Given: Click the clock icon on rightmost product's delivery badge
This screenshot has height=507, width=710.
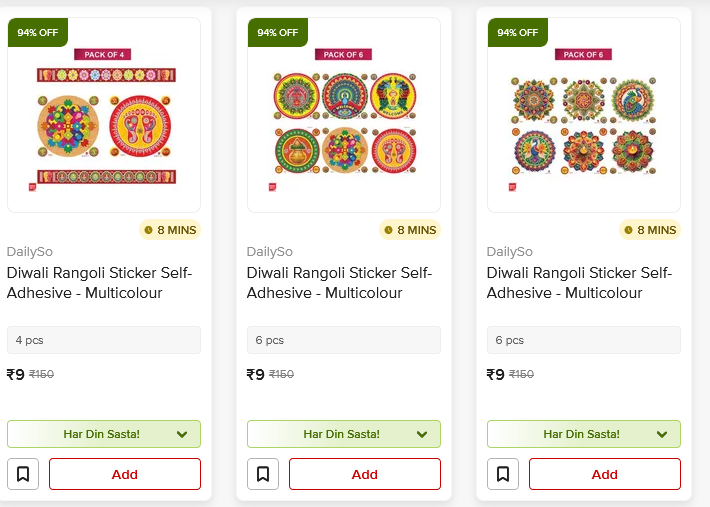Looking at the screenshot, I should [x=629, y=230].
